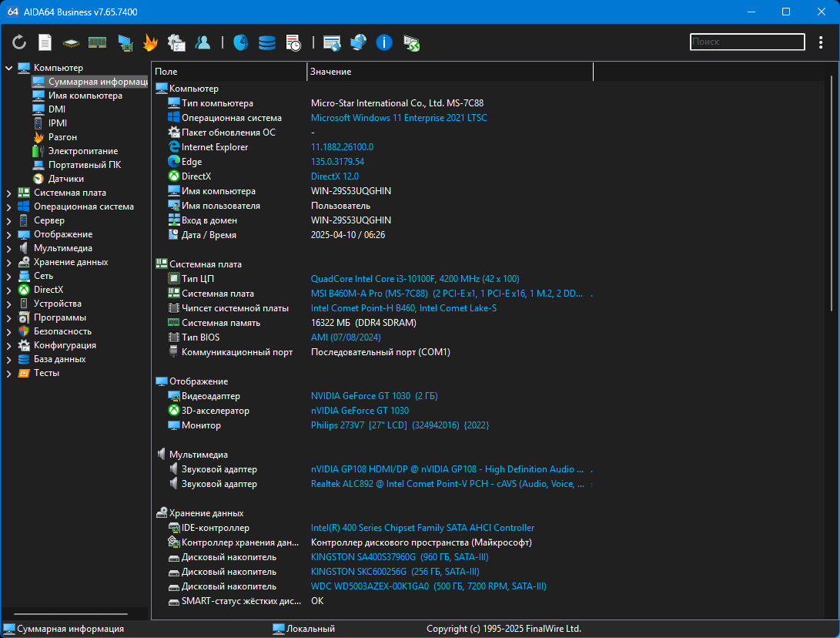Expand the Сервер tree node

click(x=8, y=221)
